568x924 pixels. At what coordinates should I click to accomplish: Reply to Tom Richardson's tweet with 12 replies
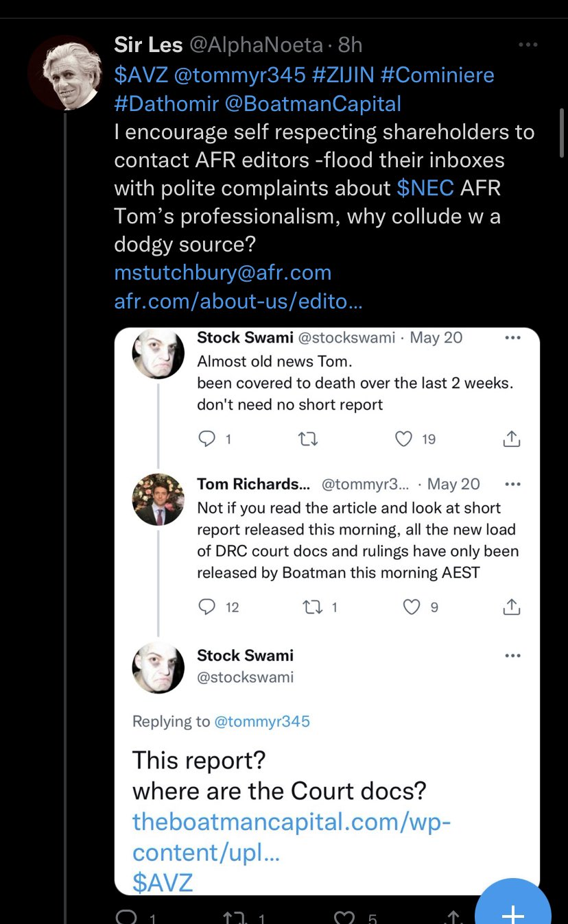(x=206, y=607)
